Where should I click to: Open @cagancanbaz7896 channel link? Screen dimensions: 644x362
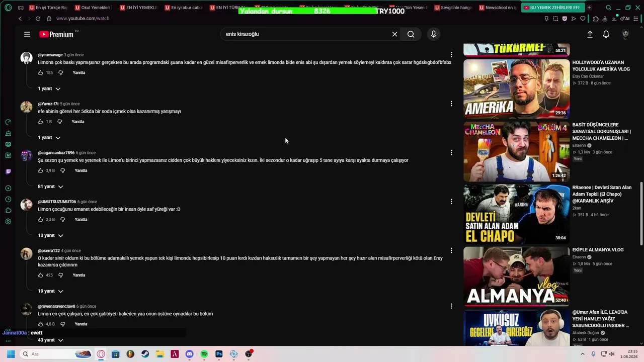(x=56, y=153)
